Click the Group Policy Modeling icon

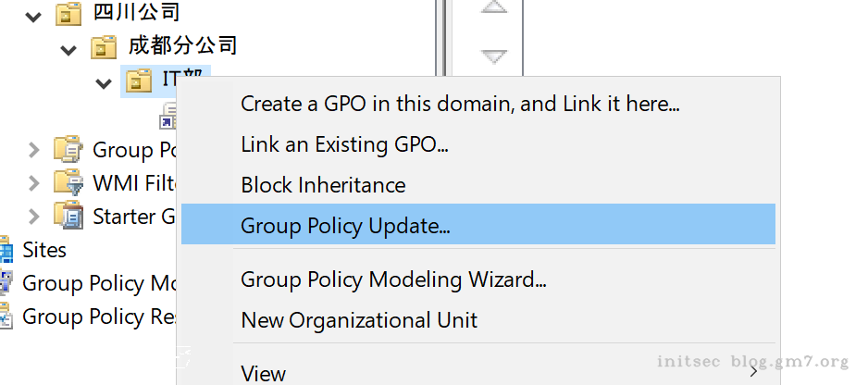tap(6, 282)
